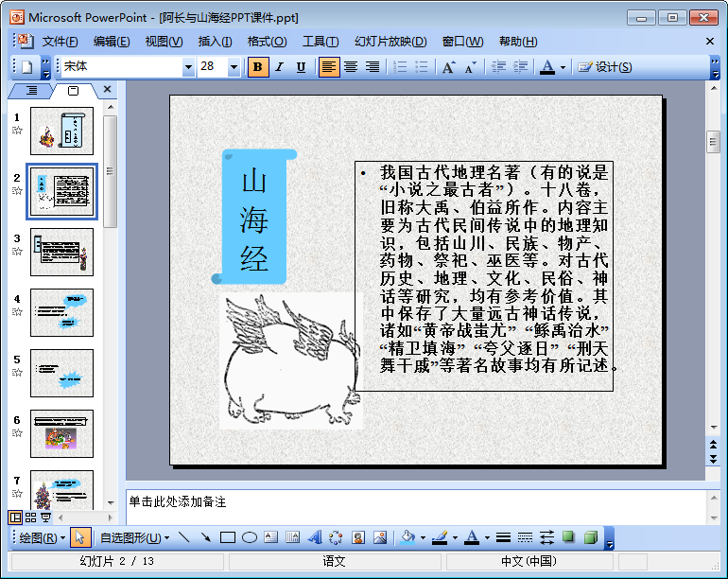Open the 窗口(W) menu
This screenshot has height=579, width=728.
tap(462, 42)
